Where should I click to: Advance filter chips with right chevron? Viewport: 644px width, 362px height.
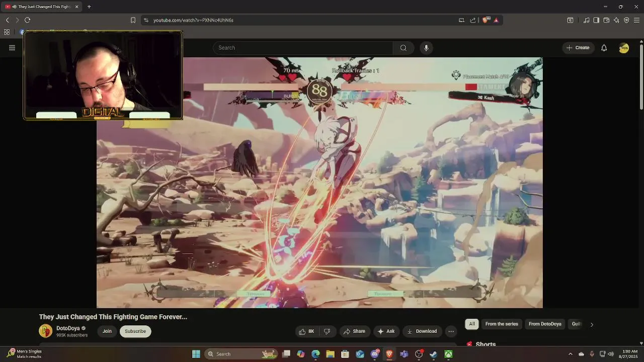[x=592, y=324]
